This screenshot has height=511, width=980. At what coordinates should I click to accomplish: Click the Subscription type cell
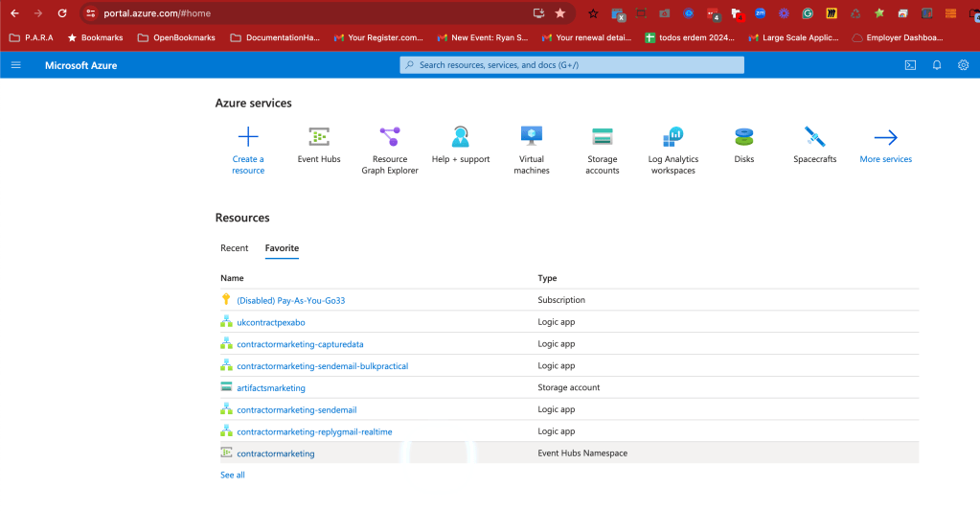coord(561,299)
